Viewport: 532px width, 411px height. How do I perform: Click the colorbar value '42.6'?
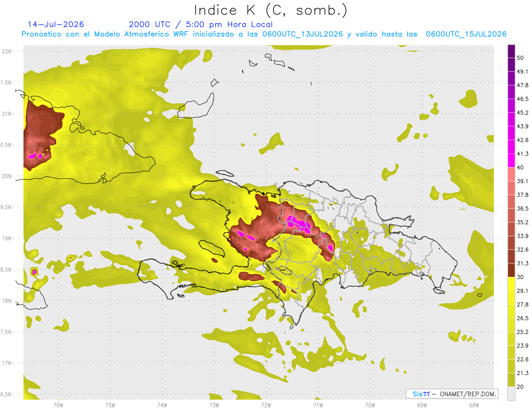tap(523, 140)
